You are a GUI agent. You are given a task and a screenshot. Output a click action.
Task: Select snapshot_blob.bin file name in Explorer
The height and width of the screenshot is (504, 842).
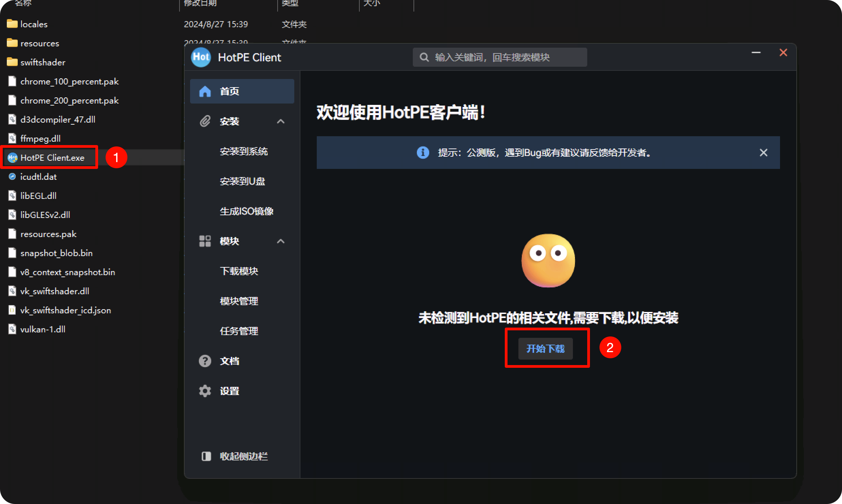pos(57,253)
